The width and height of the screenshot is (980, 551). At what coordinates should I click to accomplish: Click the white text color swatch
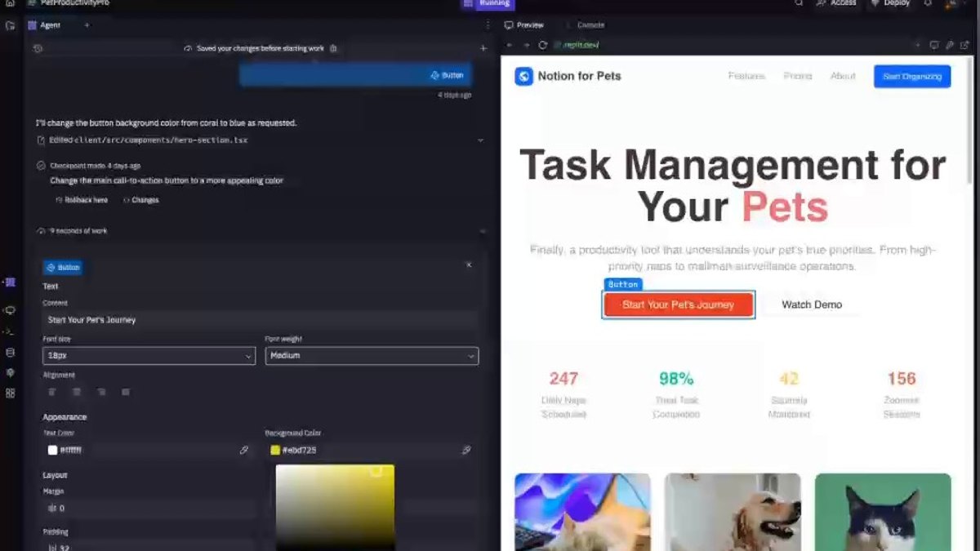[x=52, y=450]
